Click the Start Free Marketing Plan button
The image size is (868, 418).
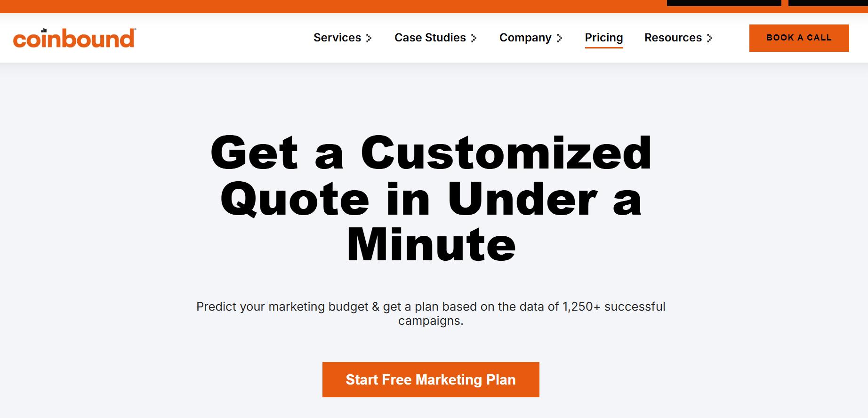tap(431, 379)
